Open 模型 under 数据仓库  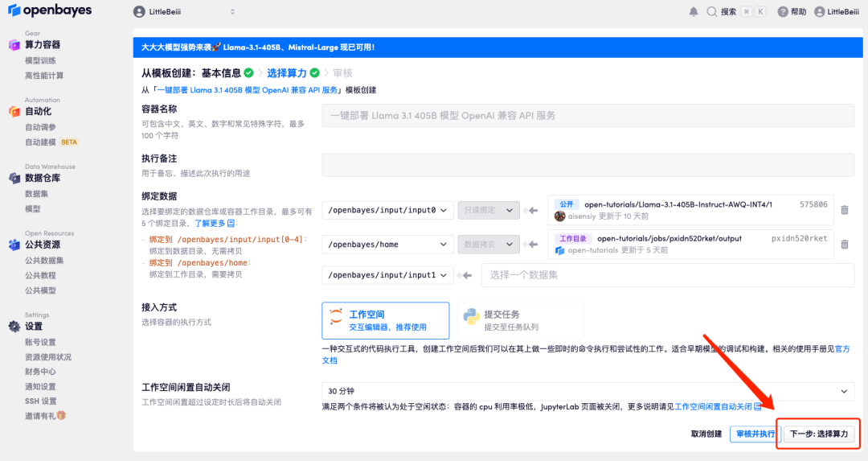coord(33,209)
